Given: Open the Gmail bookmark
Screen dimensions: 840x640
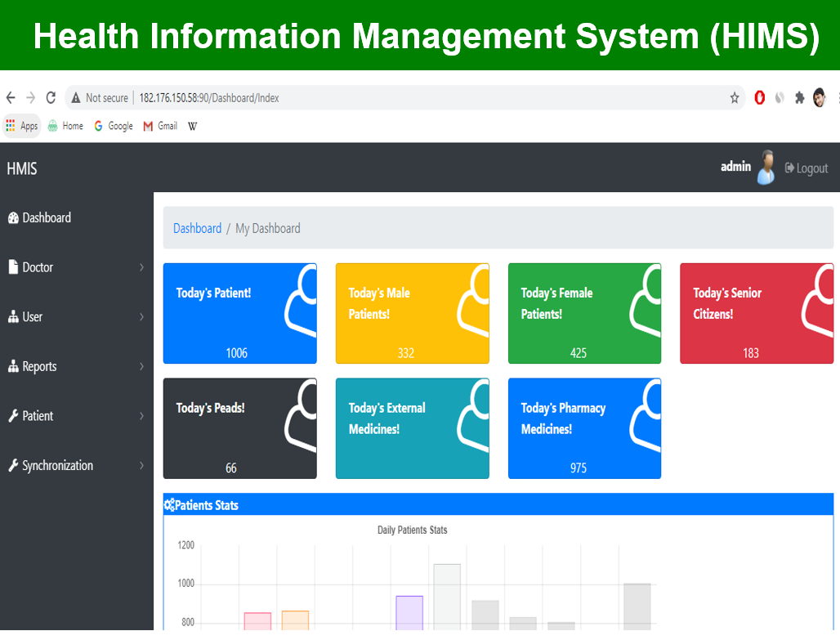Looking at the screenshot, I should tap(160, 126).
